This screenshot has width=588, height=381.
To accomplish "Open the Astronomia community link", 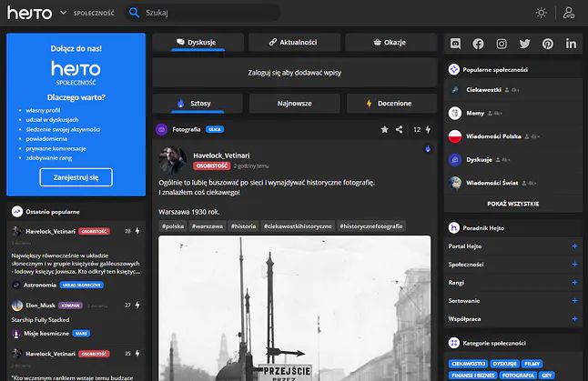I will click(40, 286).
